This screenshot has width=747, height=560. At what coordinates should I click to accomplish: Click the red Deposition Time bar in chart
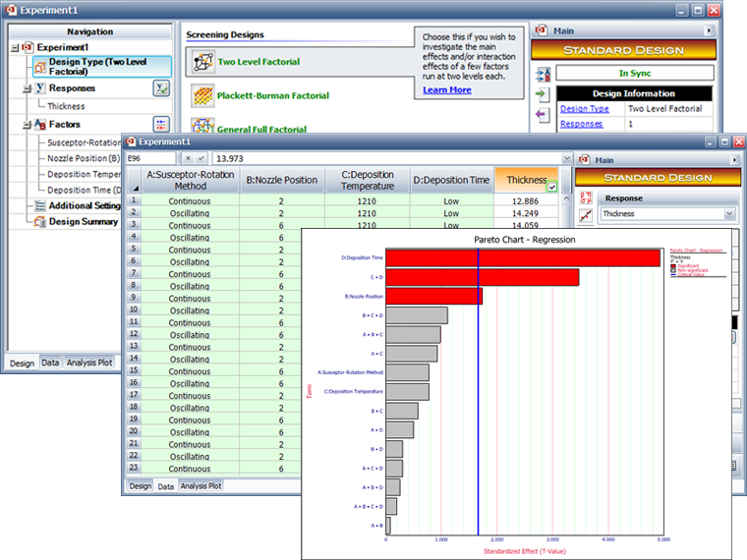pos(523,258)
